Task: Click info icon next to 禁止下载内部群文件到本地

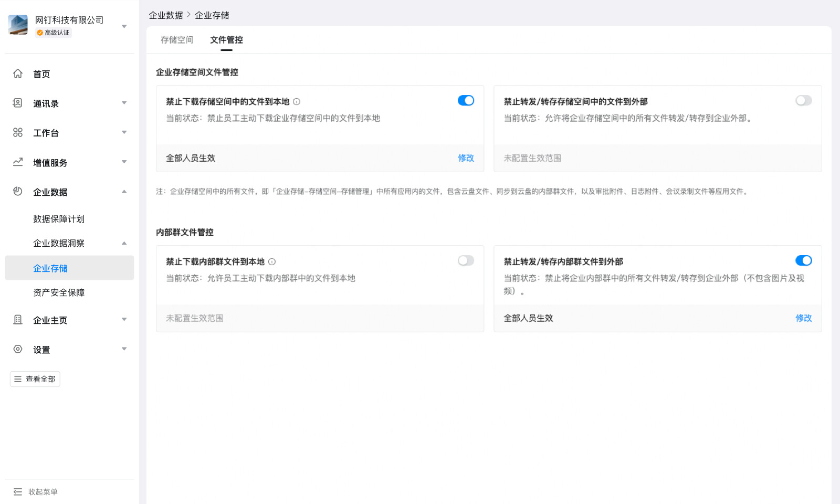Action: 272,262
